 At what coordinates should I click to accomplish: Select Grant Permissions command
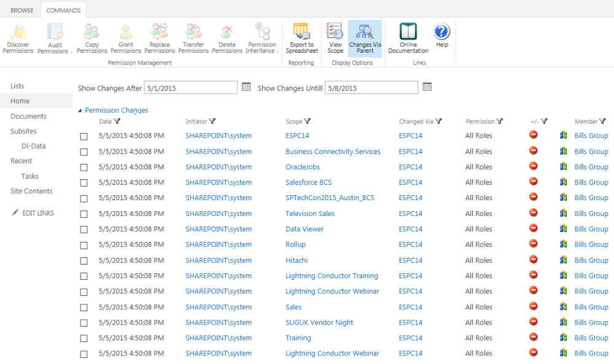click(126, 38)
